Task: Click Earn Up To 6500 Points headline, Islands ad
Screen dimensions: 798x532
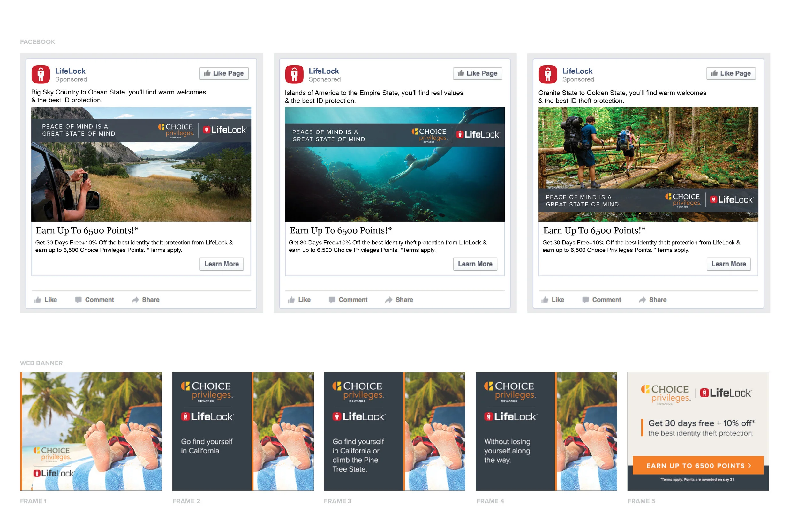Action: click(340, 230)
